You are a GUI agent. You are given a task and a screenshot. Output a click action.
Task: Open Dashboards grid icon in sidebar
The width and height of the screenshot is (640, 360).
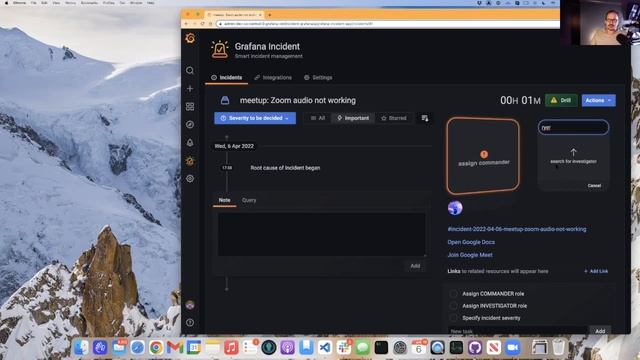[190, 107]
